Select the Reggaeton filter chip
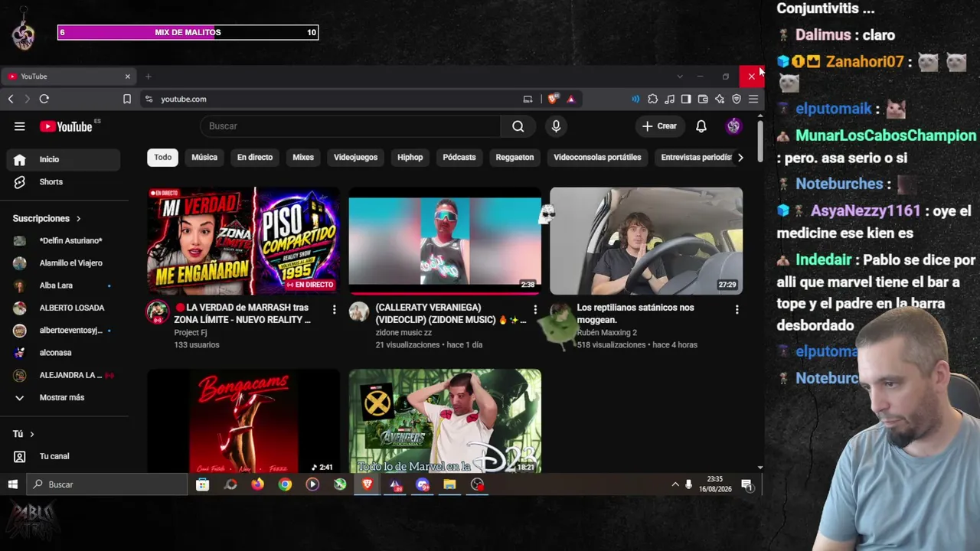 514,158
